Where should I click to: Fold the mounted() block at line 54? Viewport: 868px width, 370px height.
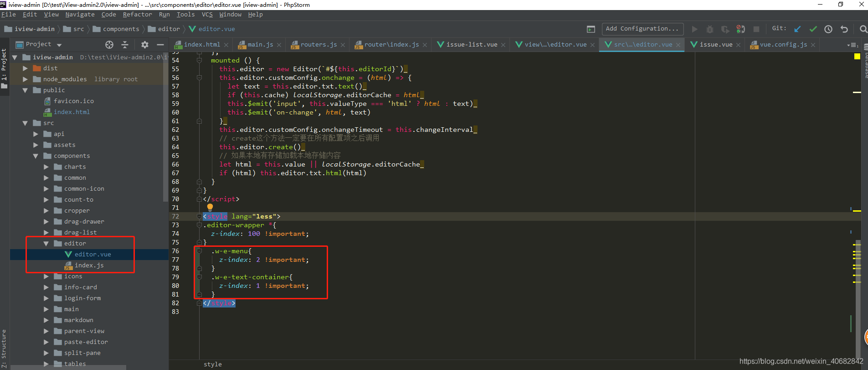(199, 60)
